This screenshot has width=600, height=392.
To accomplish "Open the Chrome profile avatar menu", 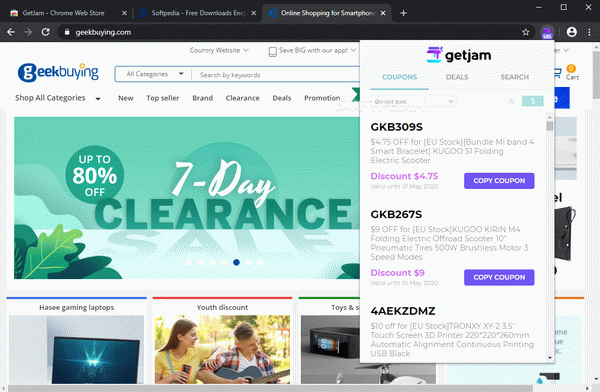I will 571,32.
